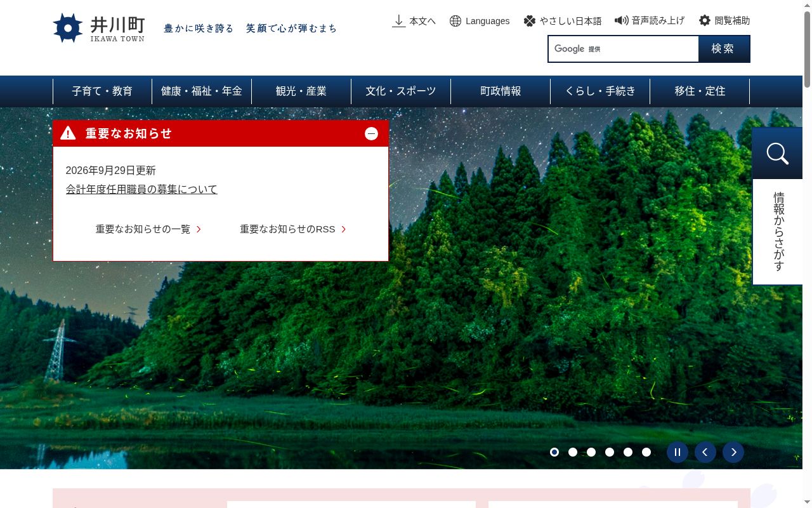
Task: Go to the previous slide
Action: [x=705, y=452]
